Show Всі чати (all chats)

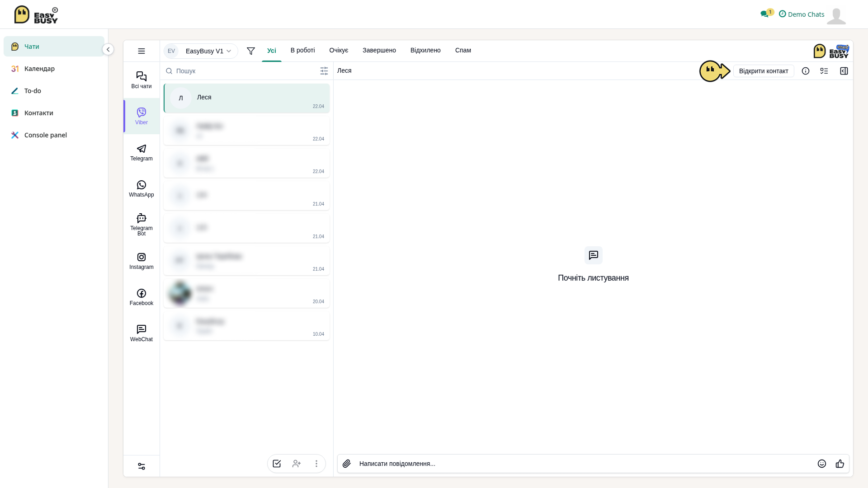point(142,80)
